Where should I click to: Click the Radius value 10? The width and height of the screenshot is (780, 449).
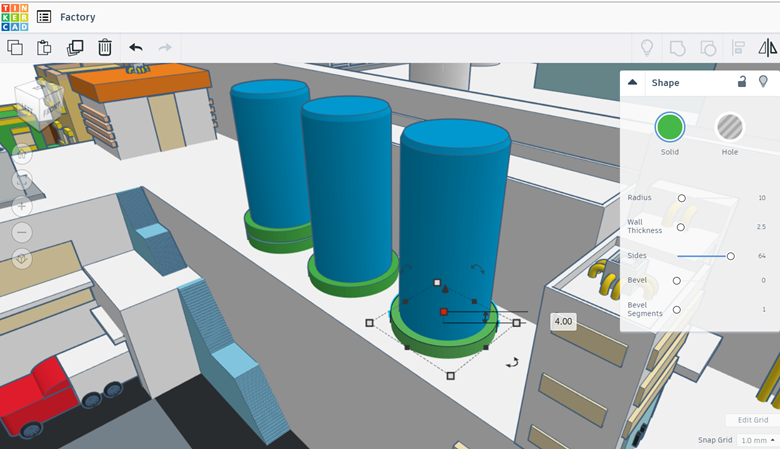point(762,198)
